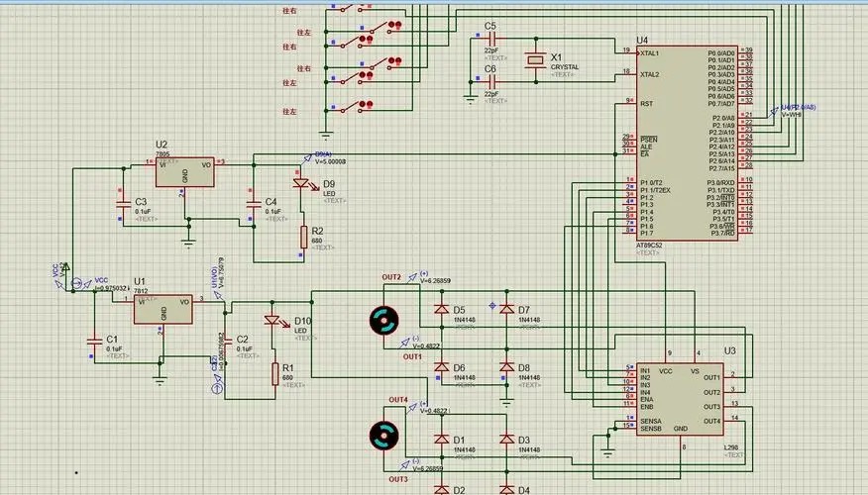Select the U3 L298 motor driver body
The height and width of the screenshot is (495, 868).
tap(680, 399)
